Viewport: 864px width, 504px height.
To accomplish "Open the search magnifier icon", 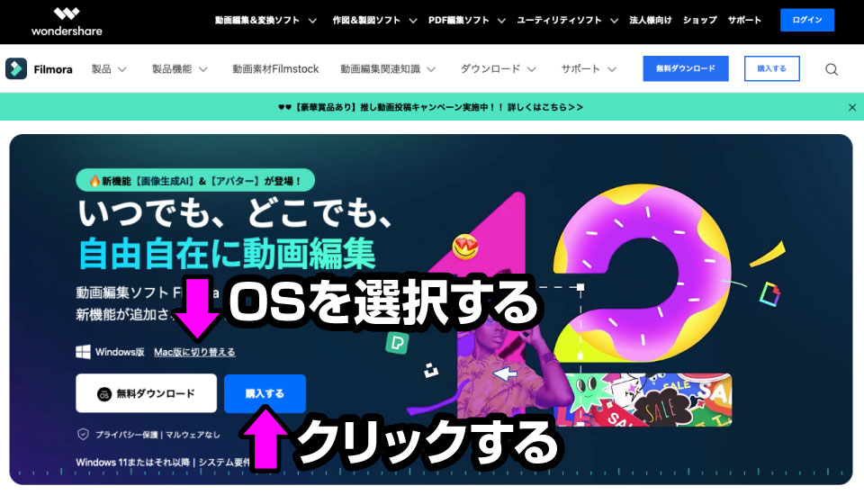I will tap(832, 69).
